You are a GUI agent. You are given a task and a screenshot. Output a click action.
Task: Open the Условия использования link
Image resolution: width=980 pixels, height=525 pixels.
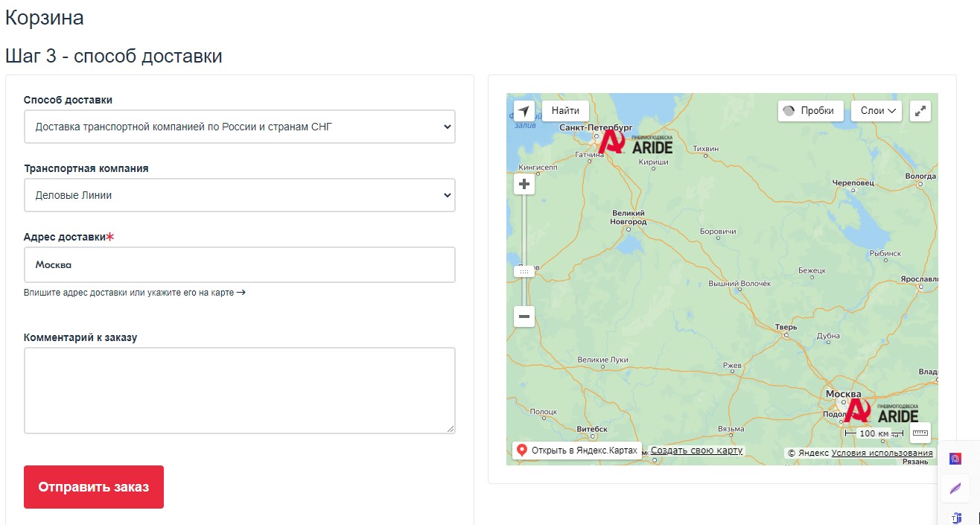click(x=882, y=453)
